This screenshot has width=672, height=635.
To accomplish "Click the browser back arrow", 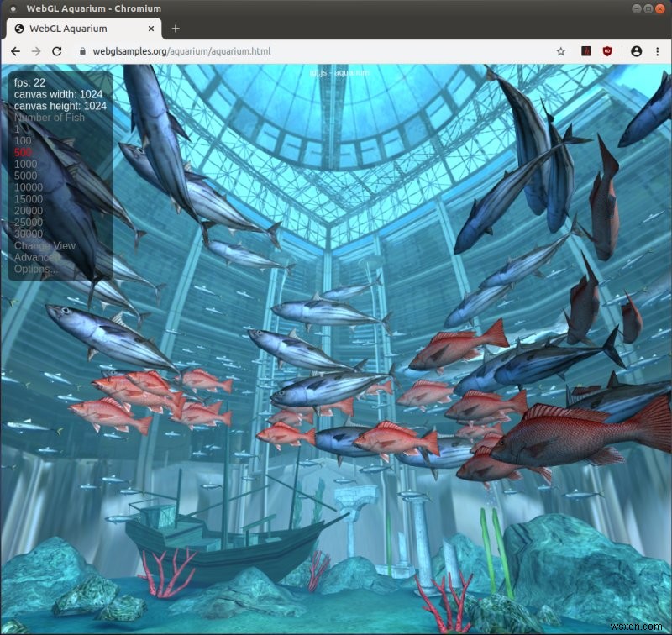I will pyautogui.click(x=15, y=51).
